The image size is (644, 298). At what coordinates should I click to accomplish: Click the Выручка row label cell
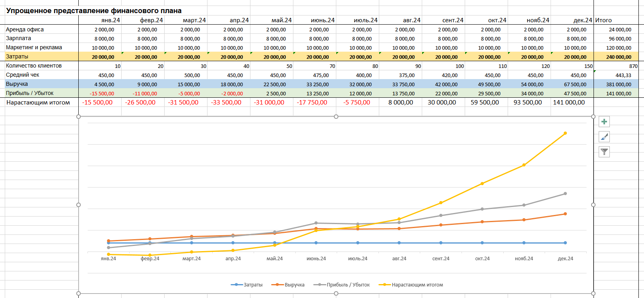point(42,84)
